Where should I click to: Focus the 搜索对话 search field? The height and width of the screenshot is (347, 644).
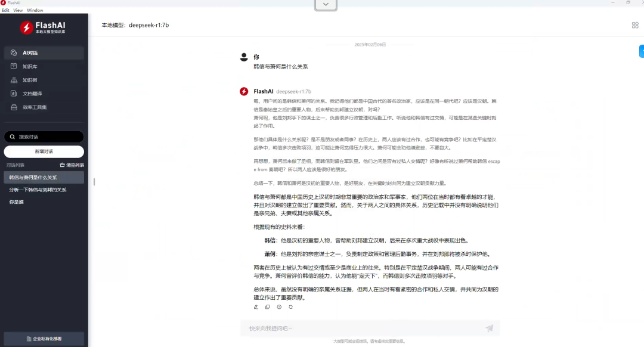click(44, 137)
